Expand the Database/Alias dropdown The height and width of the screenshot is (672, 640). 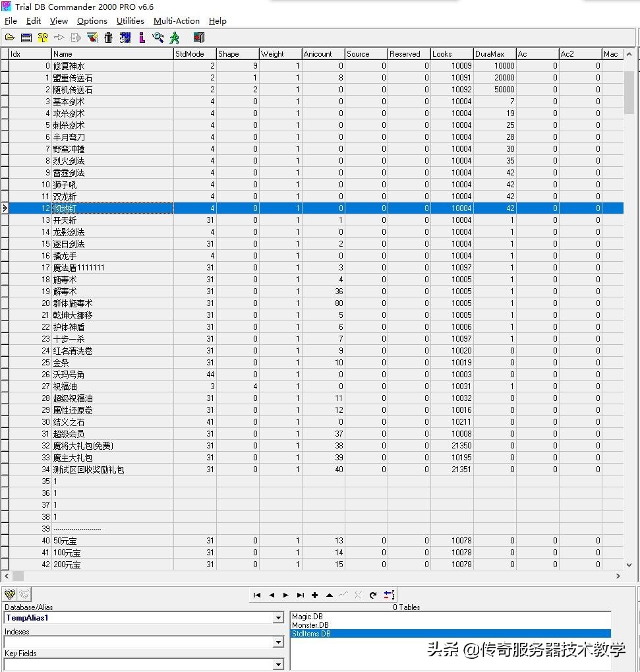point(278,618)
